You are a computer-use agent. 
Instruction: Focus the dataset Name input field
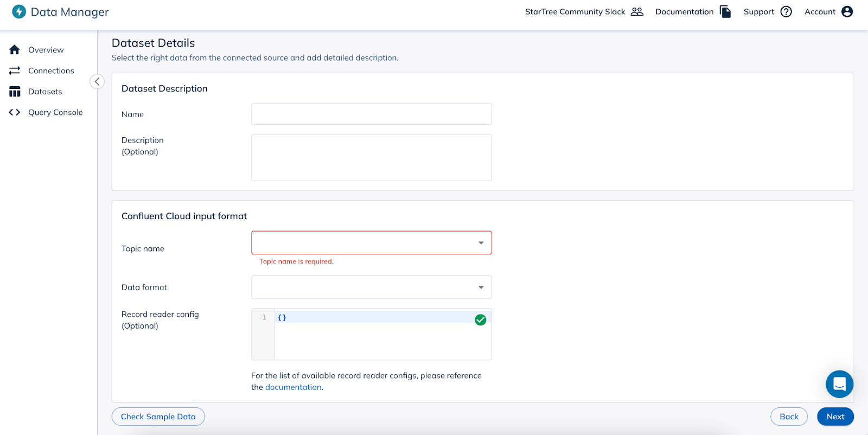click(371, 114)
